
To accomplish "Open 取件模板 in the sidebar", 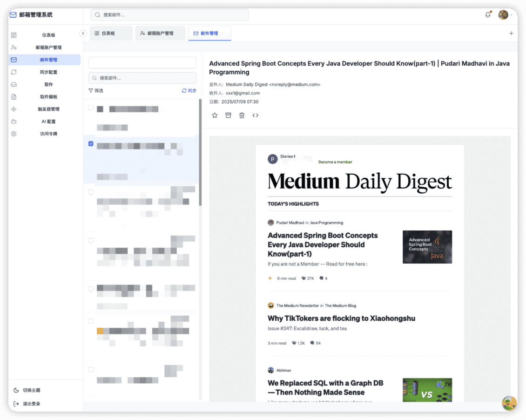I will (44, 97).
